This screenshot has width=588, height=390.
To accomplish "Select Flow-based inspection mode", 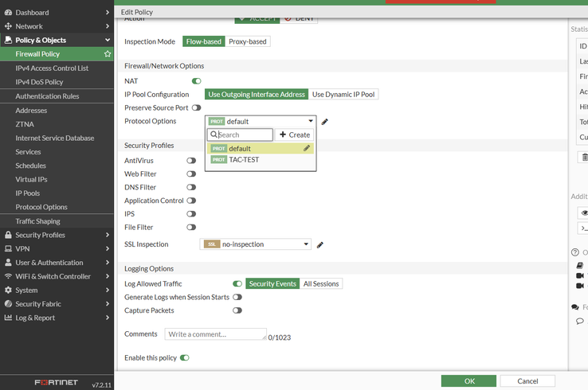I will tap(204, 41).
